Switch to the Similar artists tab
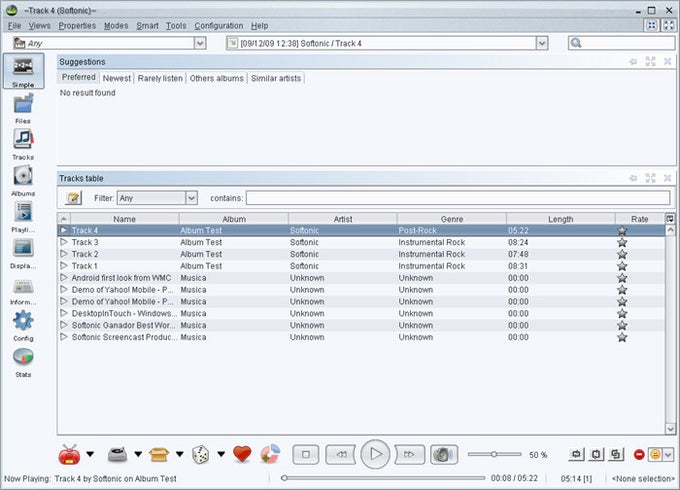The height and width of the screenshot is (490, 680). click(x=276, y=78)
